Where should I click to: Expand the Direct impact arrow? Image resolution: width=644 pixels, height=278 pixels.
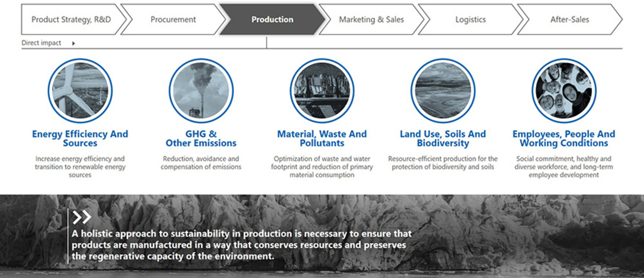[x=73, y=43]
